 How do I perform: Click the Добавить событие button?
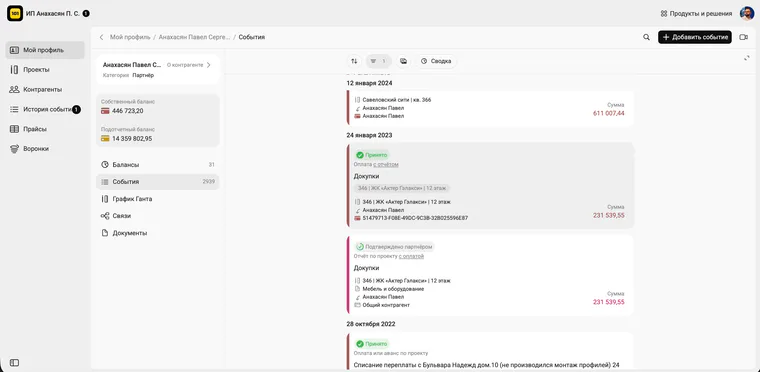point(695,37)
